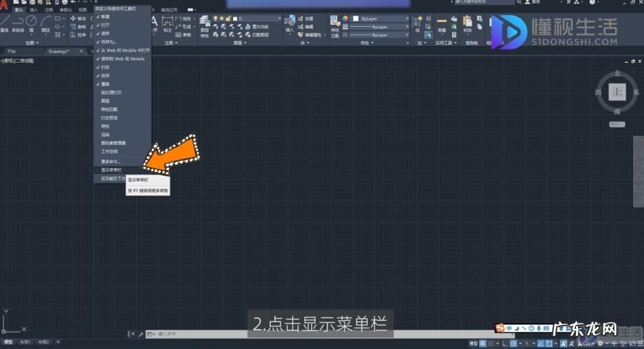Screen dimensions: 644x349
Task: Click the help question mark icon
Action: 592,2
